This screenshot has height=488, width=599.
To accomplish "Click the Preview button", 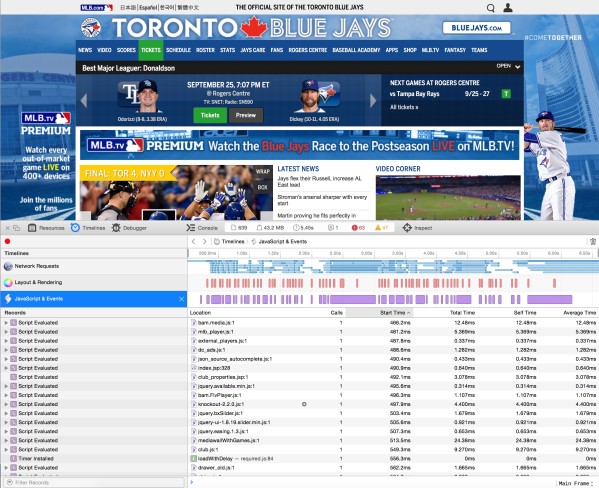I will pos(246,115).
